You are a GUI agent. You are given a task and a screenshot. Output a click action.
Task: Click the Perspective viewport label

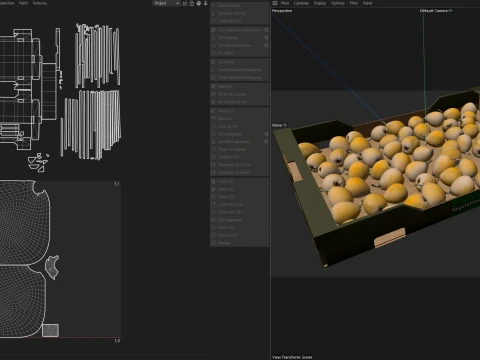[x=282, y=11]
